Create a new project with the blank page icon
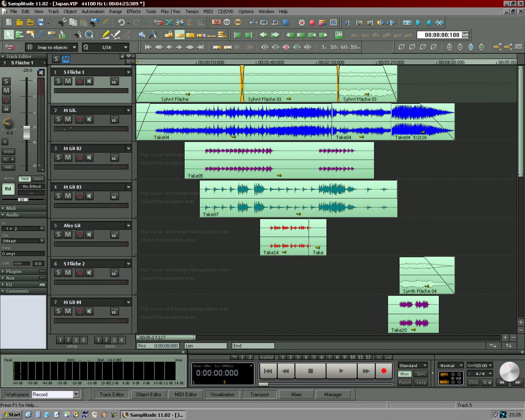525x420 pixels. pos(9,23)
